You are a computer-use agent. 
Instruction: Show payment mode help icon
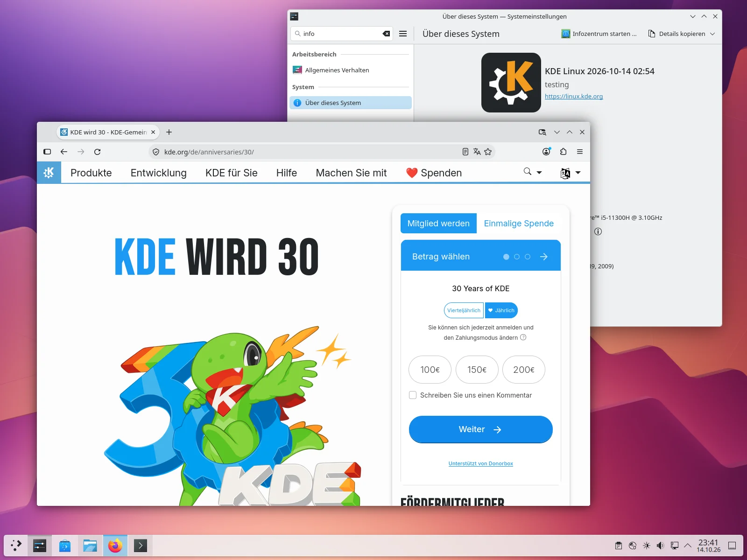523,337
